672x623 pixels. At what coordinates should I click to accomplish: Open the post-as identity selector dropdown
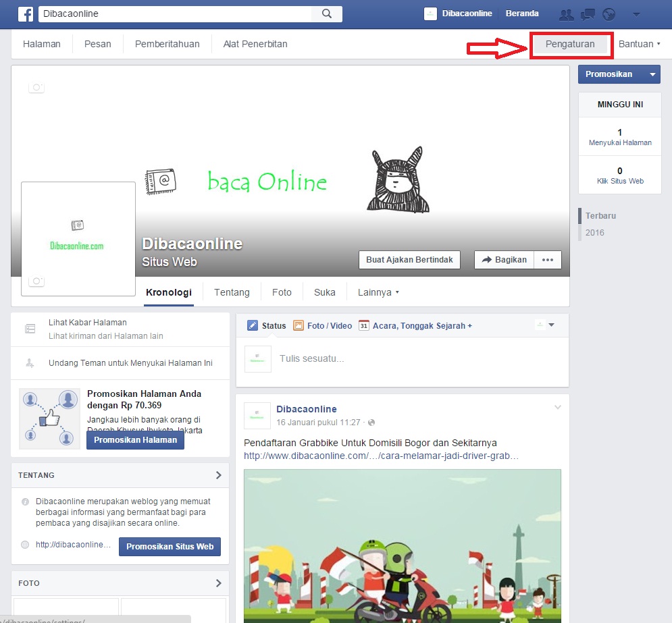(545, 325)
